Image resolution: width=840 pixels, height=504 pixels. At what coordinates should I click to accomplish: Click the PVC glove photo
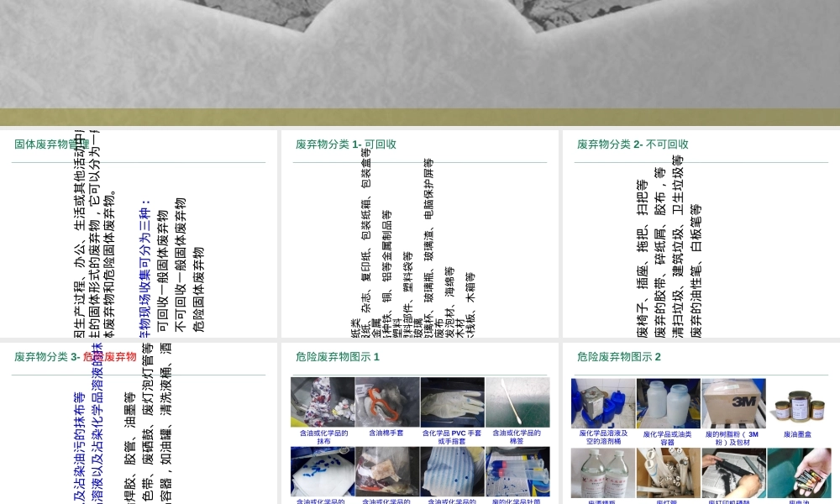(453, 402)
